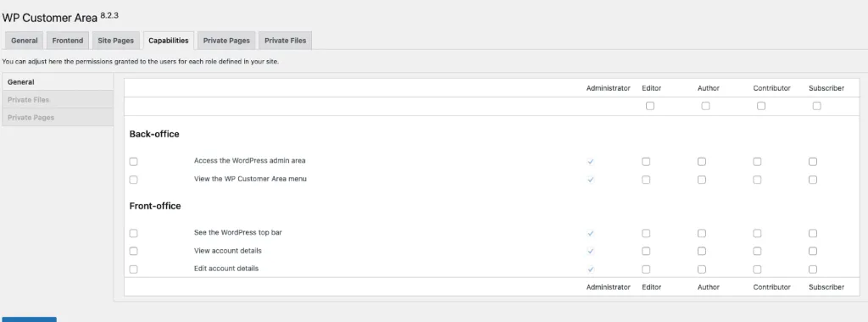Enable Editor access to the WordPress admin area
Image resolution: width=868 pixels, height=322 pixels.
646,162
